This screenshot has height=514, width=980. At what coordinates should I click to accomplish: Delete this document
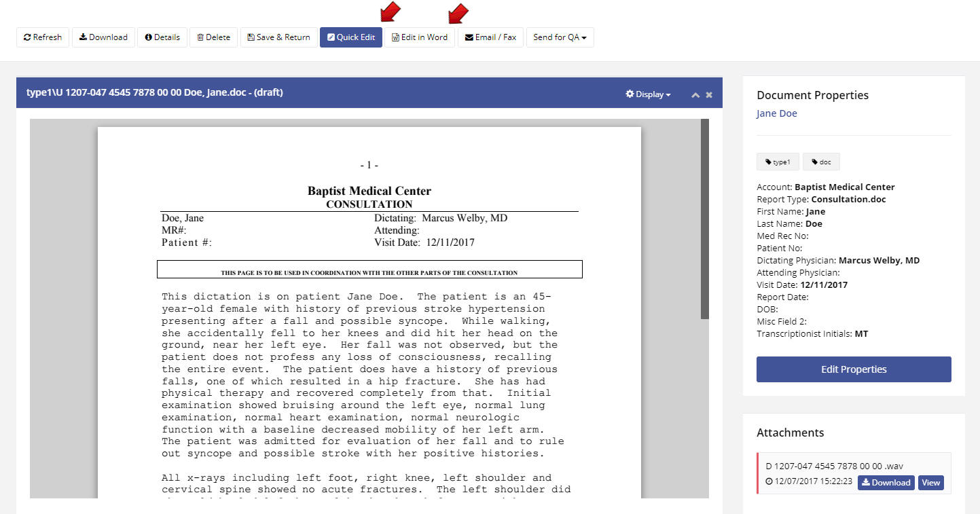point(213,37)
